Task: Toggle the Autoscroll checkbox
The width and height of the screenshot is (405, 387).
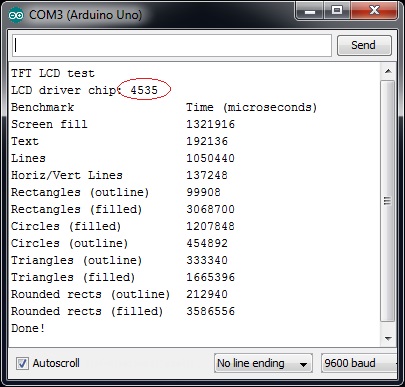Action: click(22, 363)
